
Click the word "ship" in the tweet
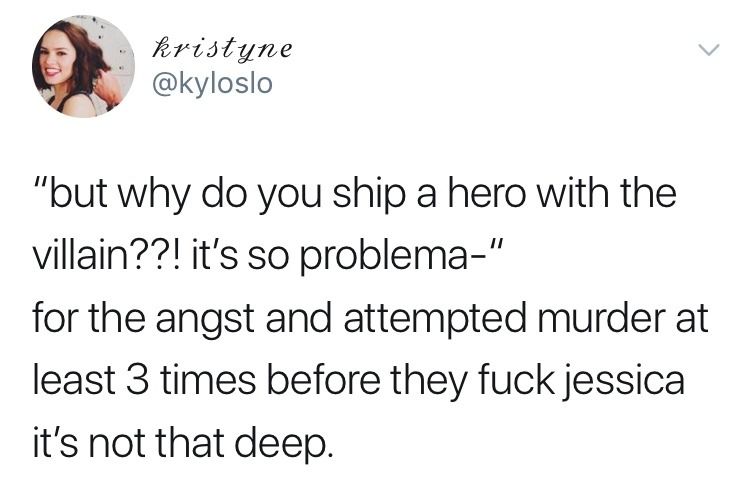[370, 195]
